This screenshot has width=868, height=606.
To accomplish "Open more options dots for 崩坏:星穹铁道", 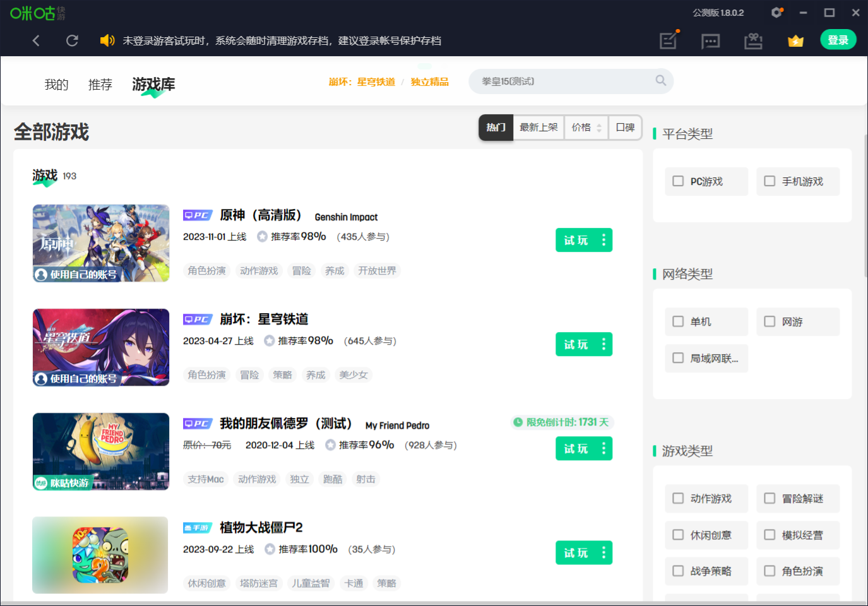I will [x=604, y=344].
